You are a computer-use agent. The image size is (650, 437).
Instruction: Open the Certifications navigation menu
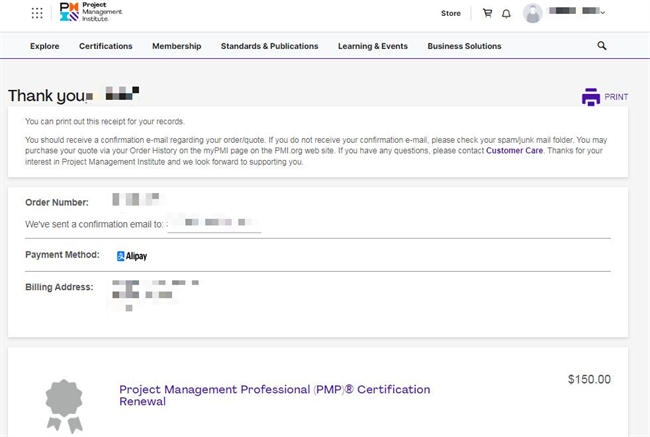[106, 46]
